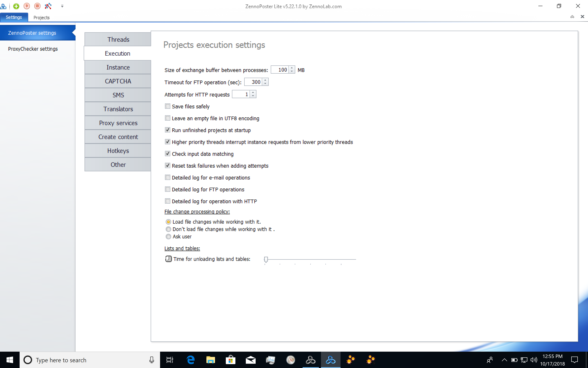Open the Threads settings section
588x368 pixels.
[x=118, y=39]
